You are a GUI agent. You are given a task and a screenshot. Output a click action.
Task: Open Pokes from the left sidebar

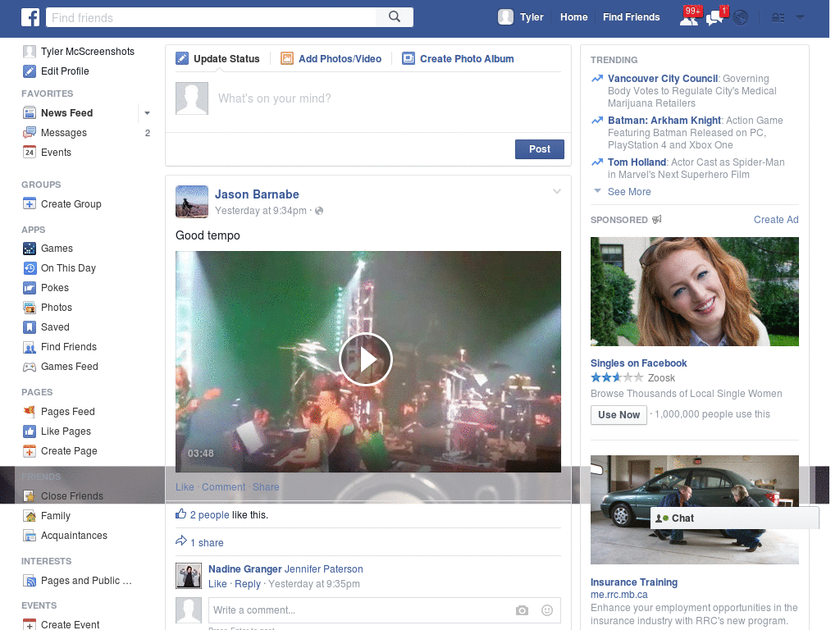click(55, 288)
